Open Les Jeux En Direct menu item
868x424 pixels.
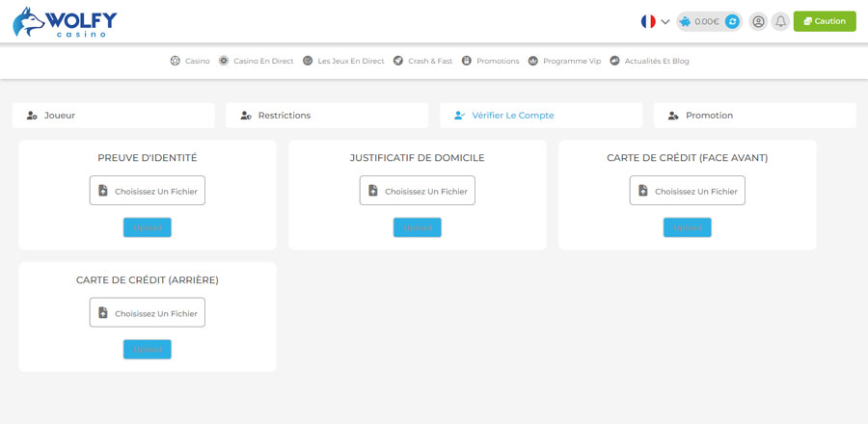(x=343, y=61)
